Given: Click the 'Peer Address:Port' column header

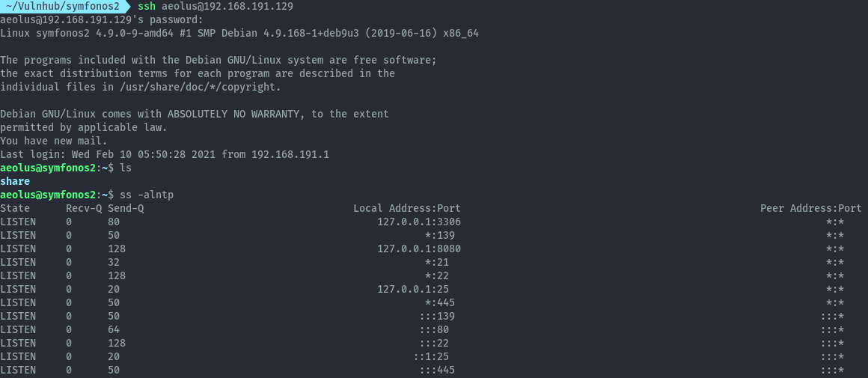Looking at the screenshot, I should click(x=810, y=209).
